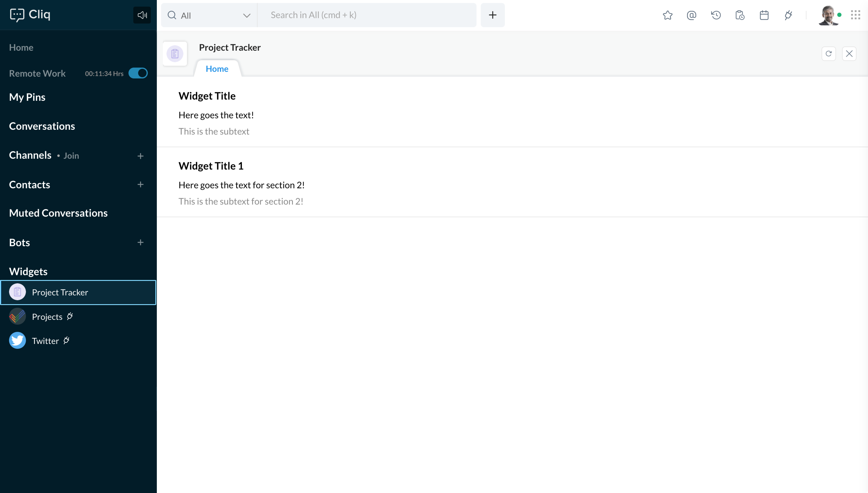Click Project Tracker header clipboard icon
The height and width of the screenshot is (493, 868).
point(175,54)
